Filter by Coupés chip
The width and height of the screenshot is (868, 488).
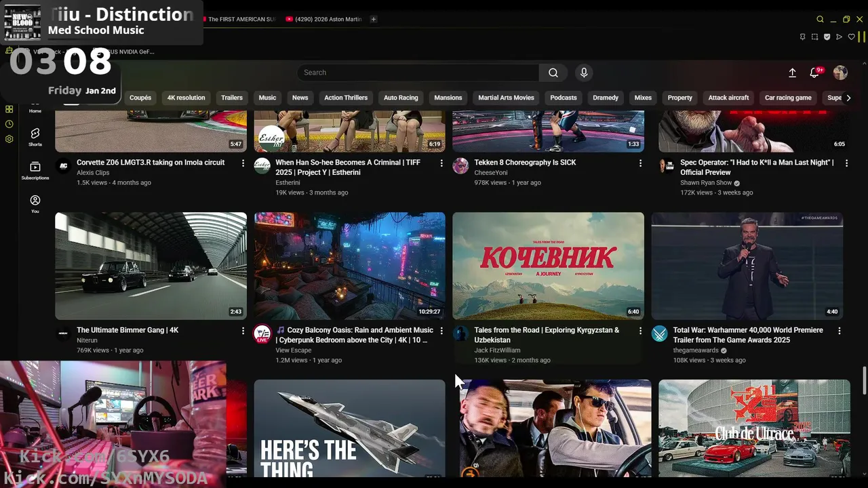pos(140,98)
